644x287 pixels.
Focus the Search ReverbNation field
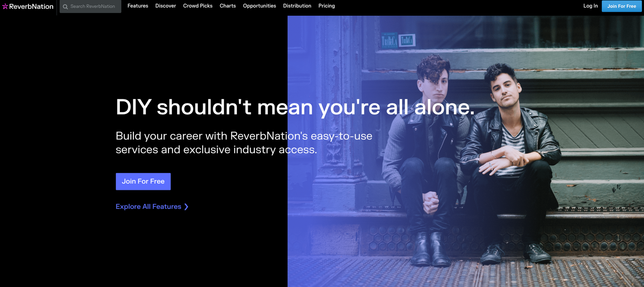pos(91,6)
